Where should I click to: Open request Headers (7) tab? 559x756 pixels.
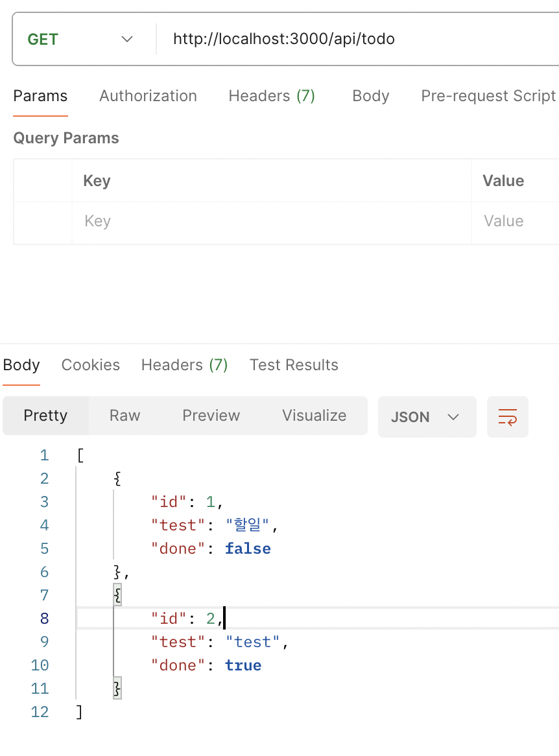[x=272, y=96]
